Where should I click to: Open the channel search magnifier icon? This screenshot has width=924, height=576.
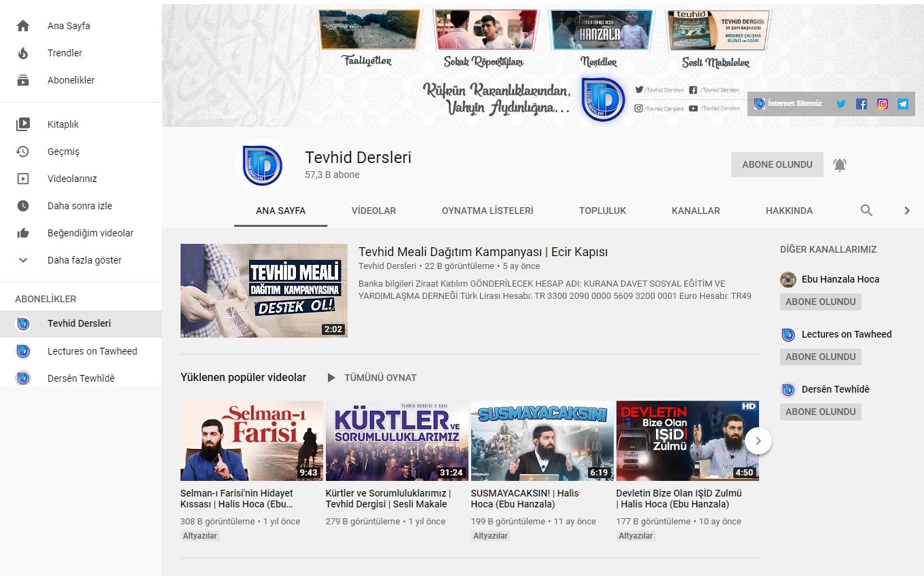[866, 211]
